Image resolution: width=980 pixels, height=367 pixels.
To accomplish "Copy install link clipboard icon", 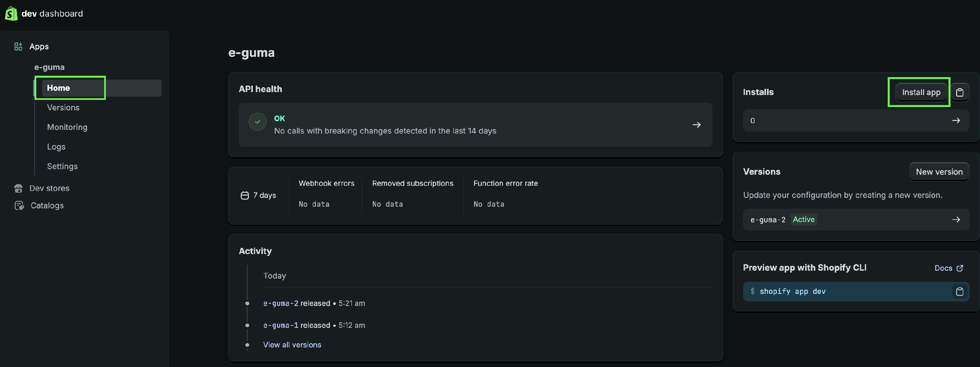I will tap(959, 92).
